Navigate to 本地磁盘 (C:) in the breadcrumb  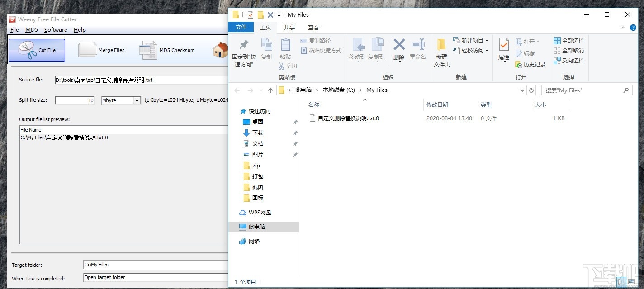pyautogui.click(x=338, y=90)
